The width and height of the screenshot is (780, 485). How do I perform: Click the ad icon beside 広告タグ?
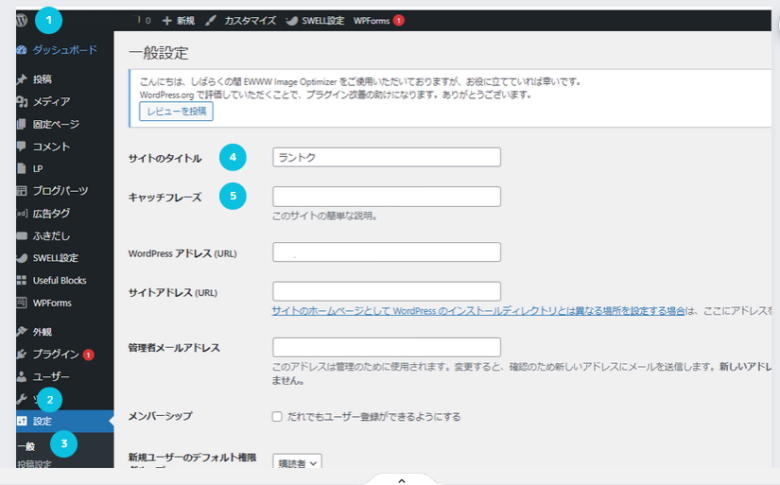point(21,213)
